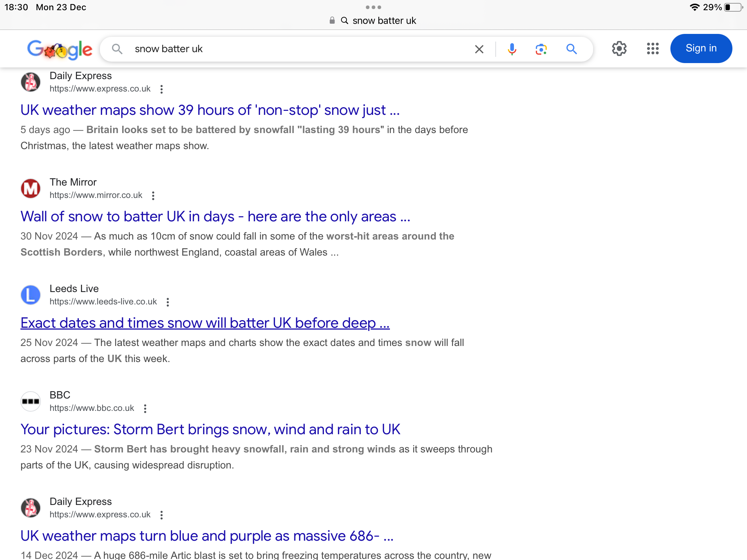Image resolution: width=747 pixels, height=560 pixels.
Task: Click the grey magnifier inside search box
Action: pyautogui.click(x=117, y=49)
